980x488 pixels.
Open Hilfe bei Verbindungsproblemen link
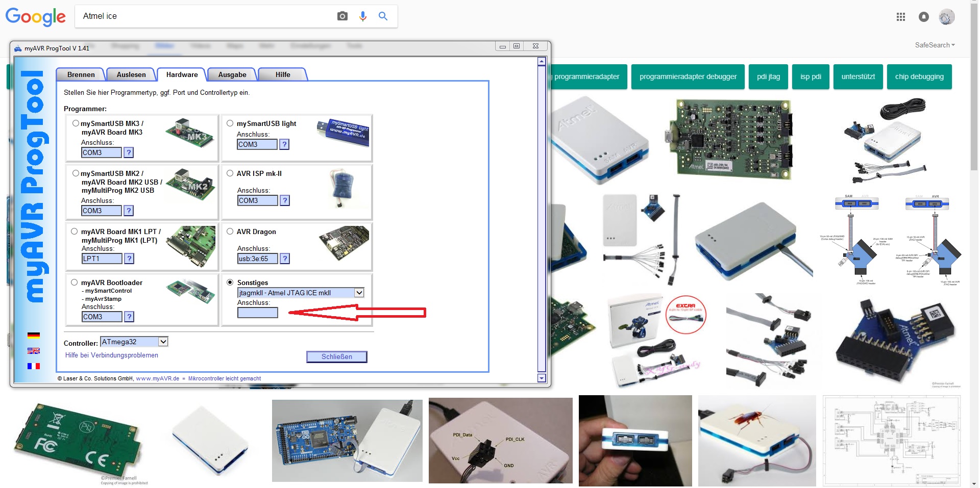click(112, 355)
